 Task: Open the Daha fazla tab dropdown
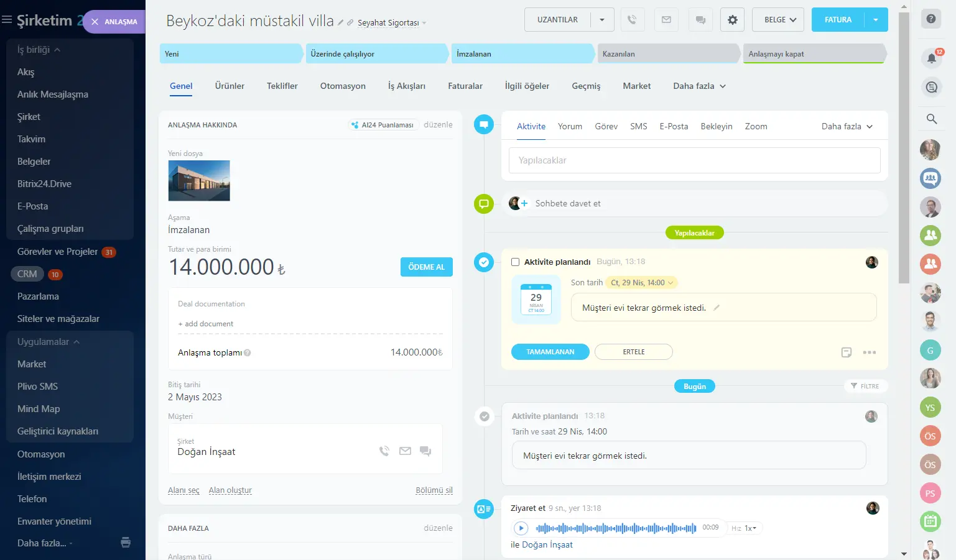pos(699,86)
